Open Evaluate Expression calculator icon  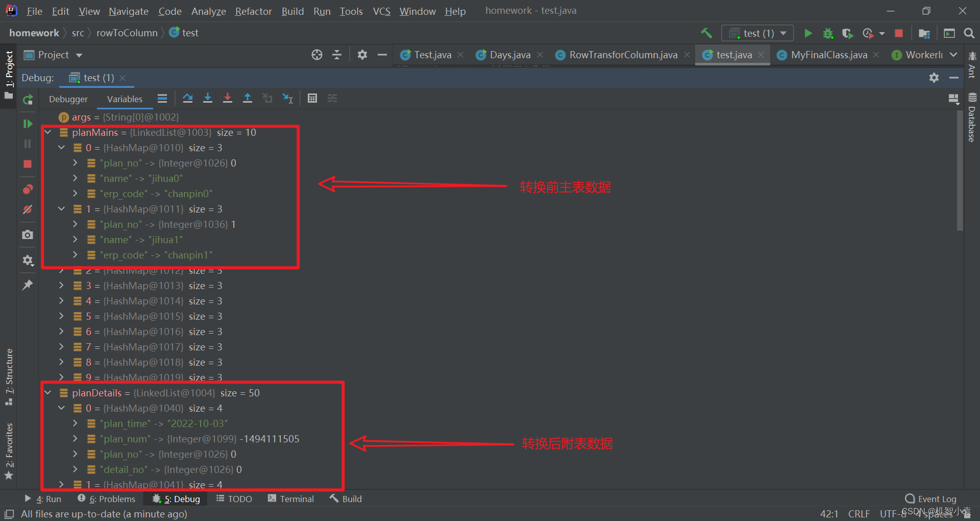click(x=312, y=98)
